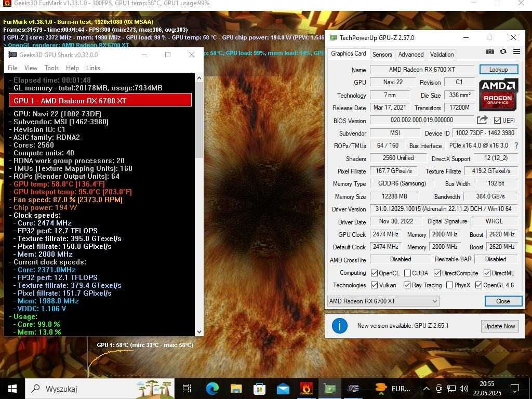Click the scroll up arrow in GPU Shark
Viewport: 532px width, 399px height.
(x=199, y=78)
